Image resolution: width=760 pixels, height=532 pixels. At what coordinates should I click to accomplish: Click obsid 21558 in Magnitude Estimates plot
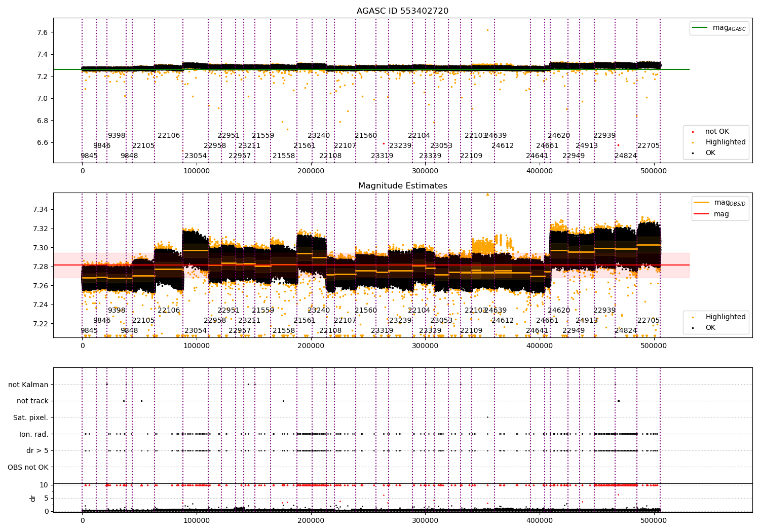click(284, 331)
